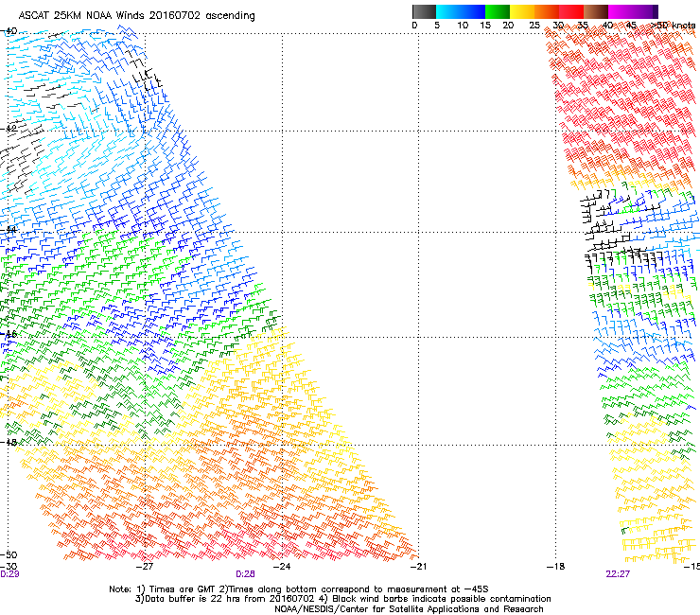Screen dimensions: 700x615
Task: Click the legend label '15'
Action: pyautogui.click(x=485, y=26)
